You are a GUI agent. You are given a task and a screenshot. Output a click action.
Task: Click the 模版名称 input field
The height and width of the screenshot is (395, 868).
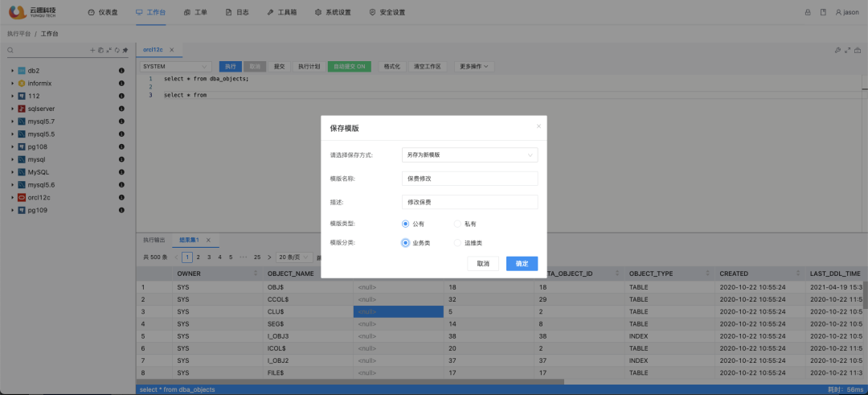[x=470, y=179]
